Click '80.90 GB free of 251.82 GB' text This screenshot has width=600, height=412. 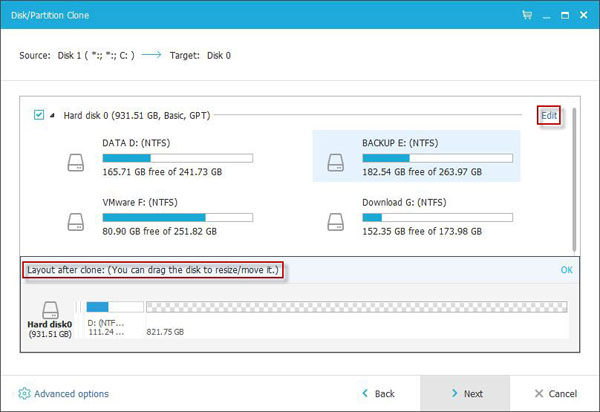tap(159, 231)
